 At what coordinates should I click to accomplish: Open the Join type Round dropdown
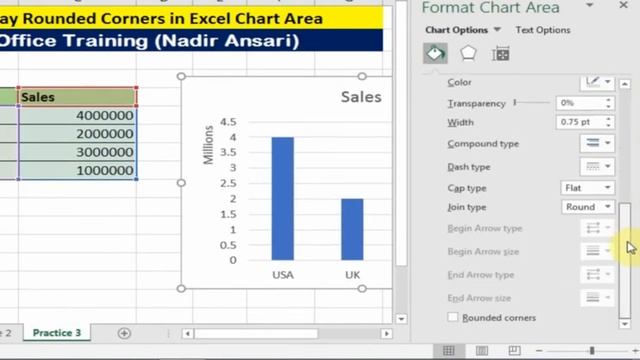coord(588,207)
